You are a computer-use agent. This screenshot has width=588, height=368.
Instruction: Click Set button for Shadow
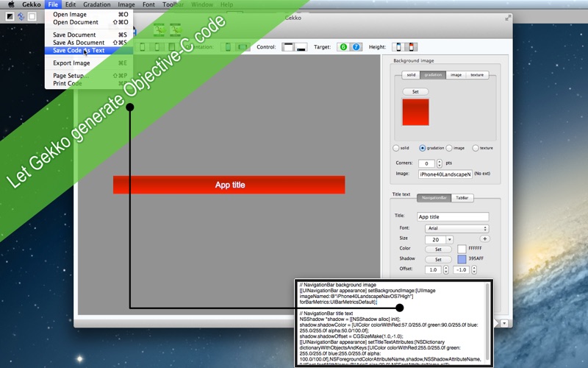[438, 260]
